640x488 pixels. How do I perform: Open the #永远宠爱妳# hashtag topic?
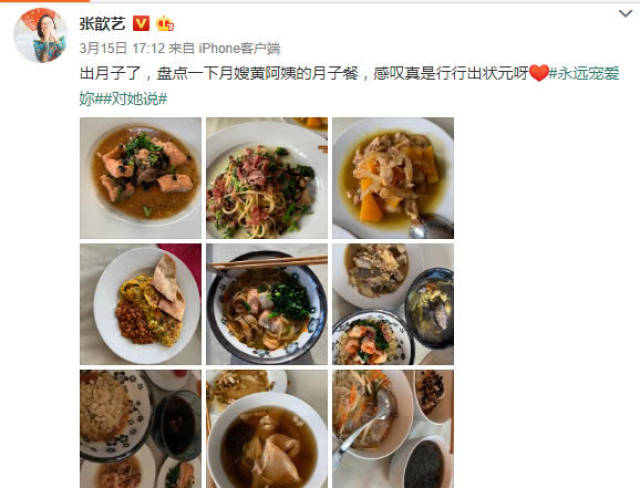point(350,86)
